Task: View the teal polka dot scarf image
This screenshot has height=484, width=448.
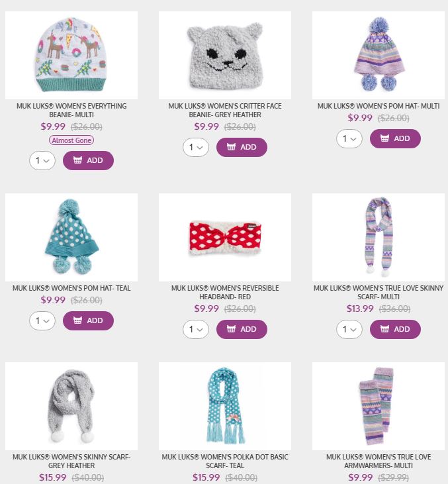Action: tap(225, 407)
